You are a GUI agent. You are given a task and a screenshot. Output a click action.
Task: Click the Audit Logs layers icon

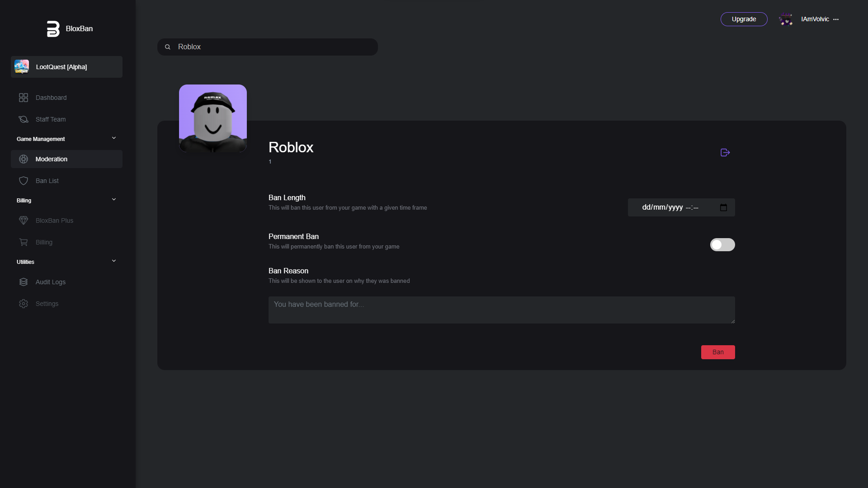click(24, 282)
